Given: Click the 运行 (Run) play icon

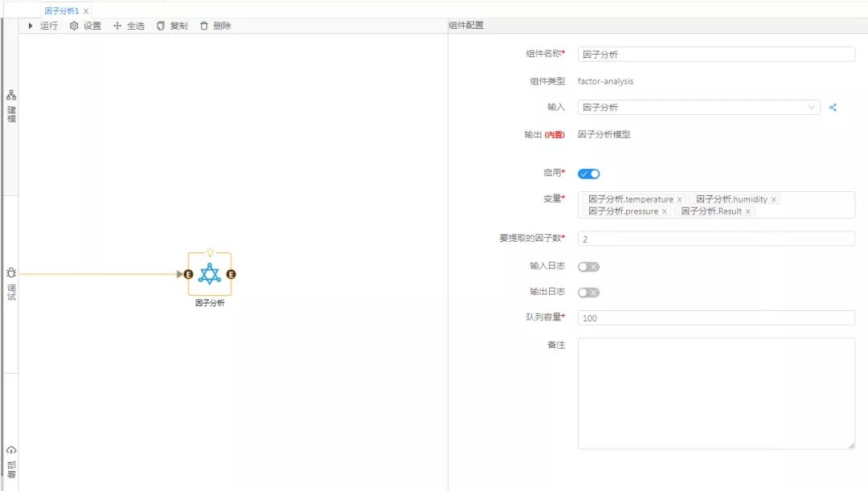Looking at the screenshot, I should [x=31, y=26].
